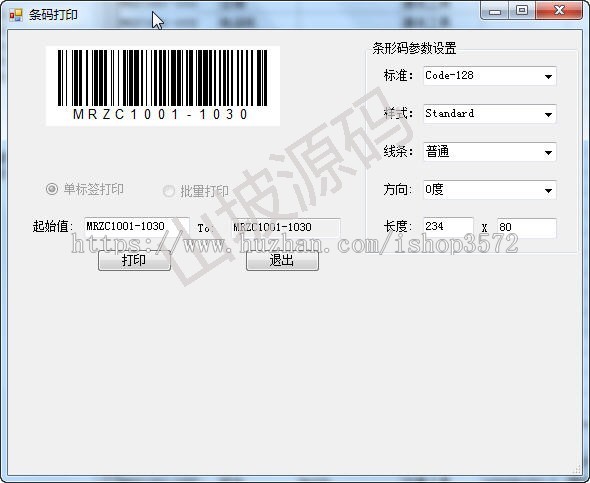Click the 条码打印 window app icon

click(16, 14)
